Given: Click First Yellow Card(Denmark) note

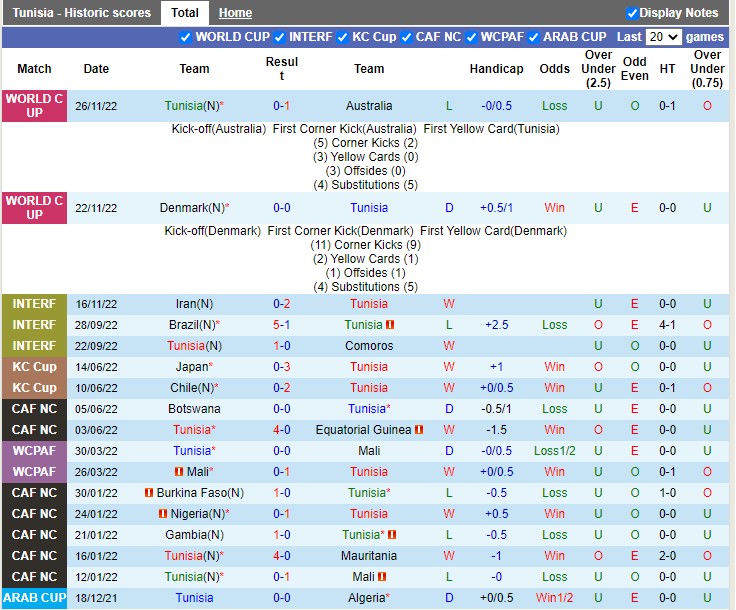Looking at the screenshot, I should [493, 231].
